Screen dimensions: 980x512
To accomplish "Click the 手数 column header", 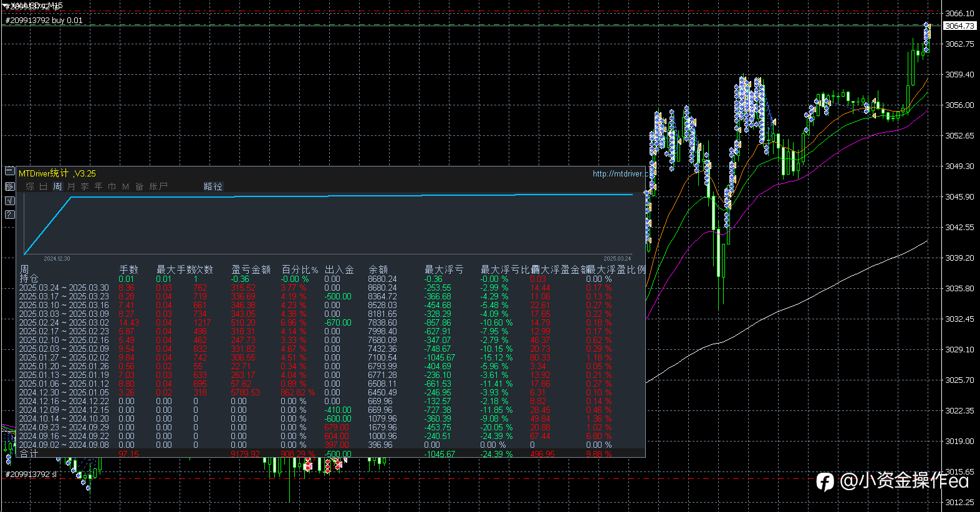I will pyautogui.click(x=128, y=269).
